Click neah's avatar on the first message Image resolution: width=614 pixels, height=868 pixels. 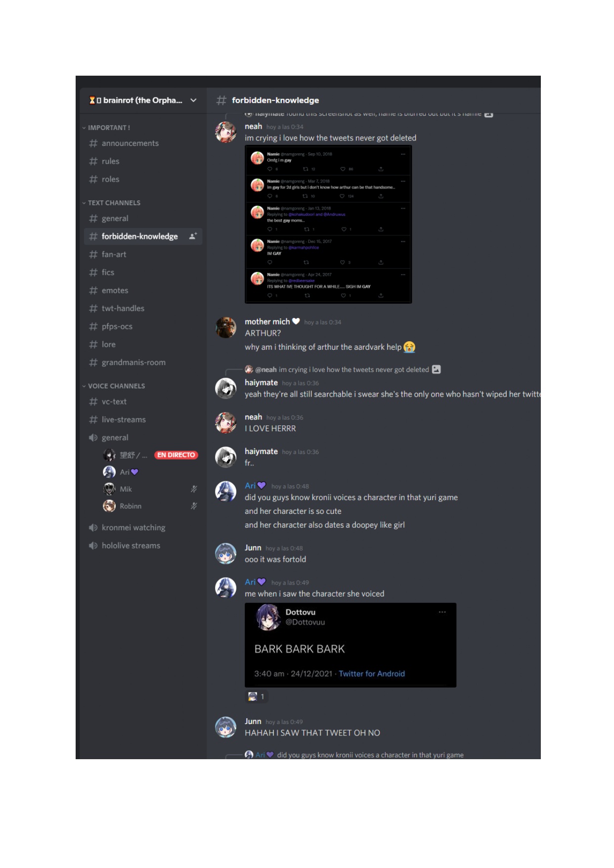226,132
